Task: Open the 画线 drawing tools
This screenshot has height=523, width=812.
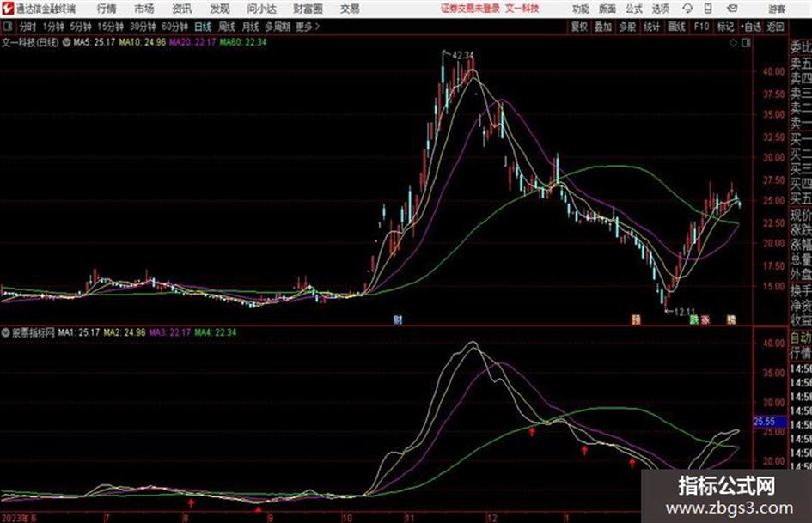Action: click(x=676, y=27)
